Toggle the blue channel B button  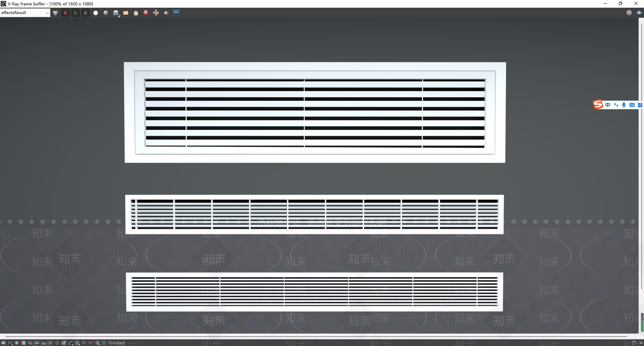(x=85, y=13)
